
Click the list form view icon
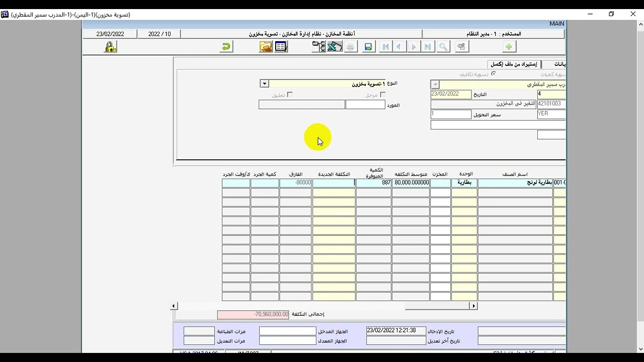(281, 47)
